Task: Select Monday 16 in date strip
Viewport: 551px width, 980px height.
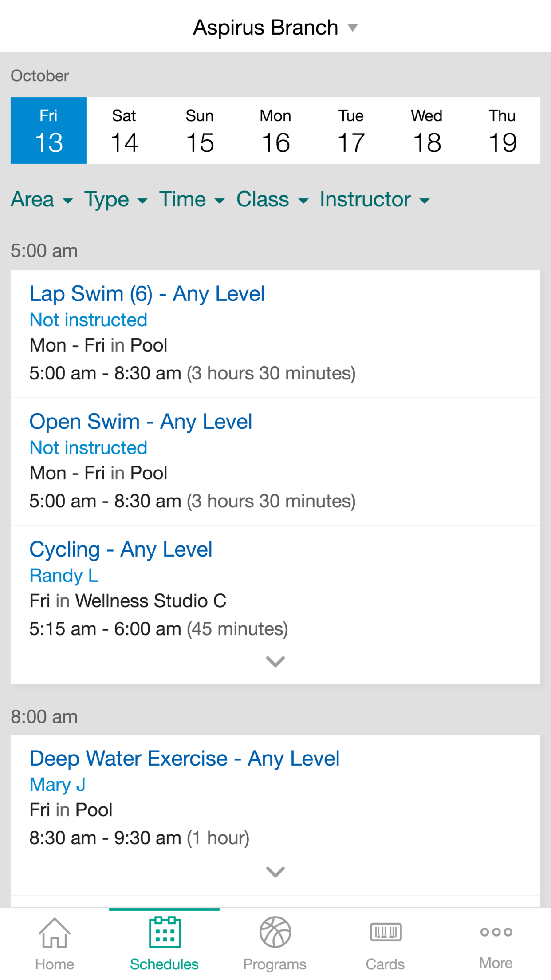Action: point(275,130)
